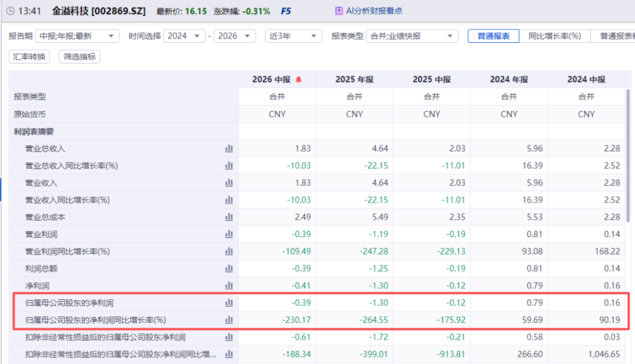The height and width of the screenshot is (364, 635).
Task: Click value -109.49 in 营业利润同比增长率 row
Action: (x=296, y=251)
